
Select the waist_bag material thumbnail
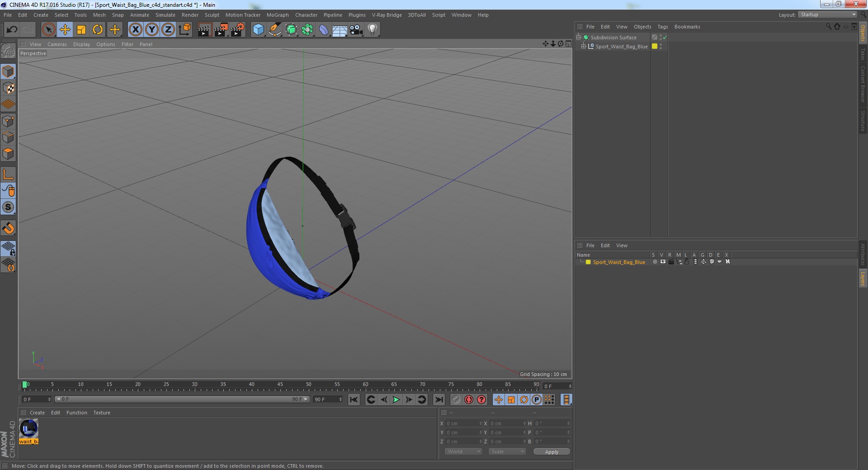(x=28, y=428)
